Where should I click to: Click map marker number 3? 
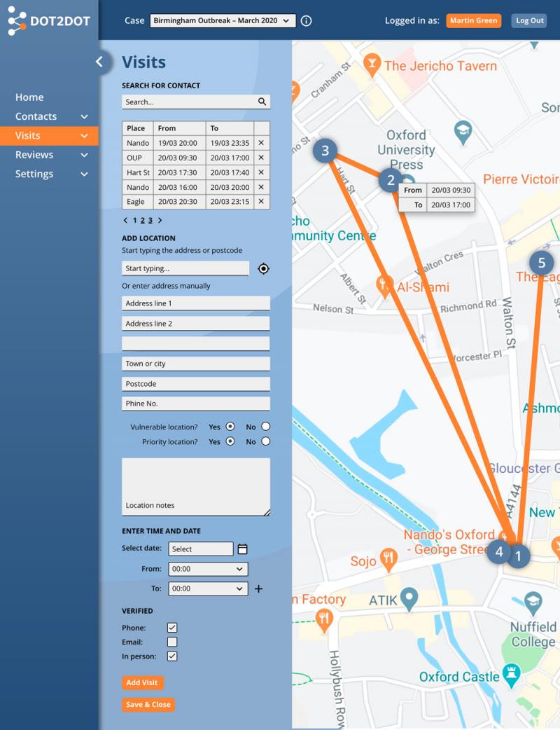[325, 151]
